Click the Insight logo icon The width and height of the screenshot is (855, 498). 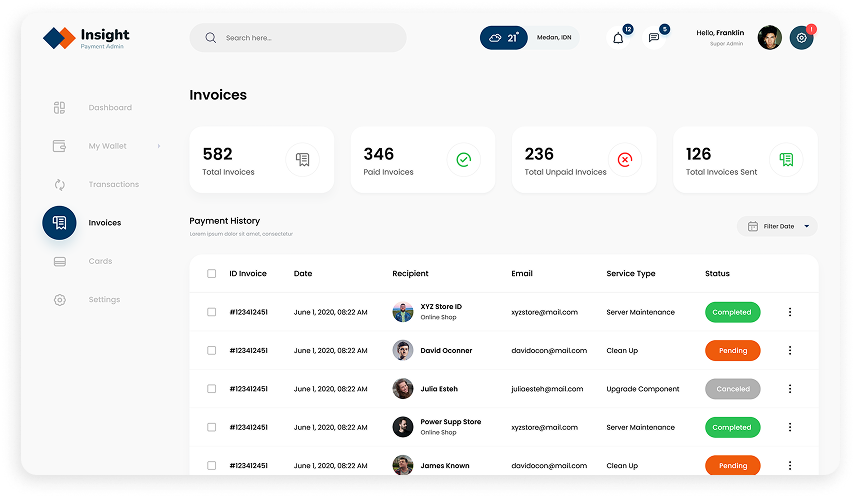click(59, 38)
